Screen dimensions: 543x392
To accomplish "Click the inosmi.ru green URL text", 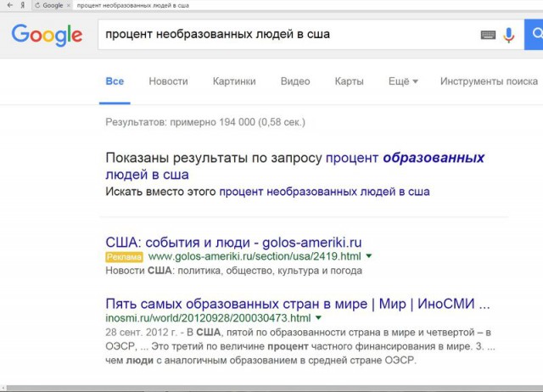I will point(208,318).
